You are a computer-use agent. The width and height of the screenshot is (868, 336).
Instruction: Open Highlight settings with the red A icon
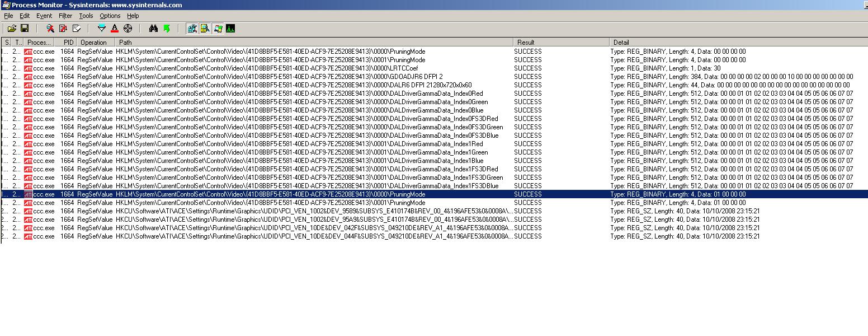(115, 28)
